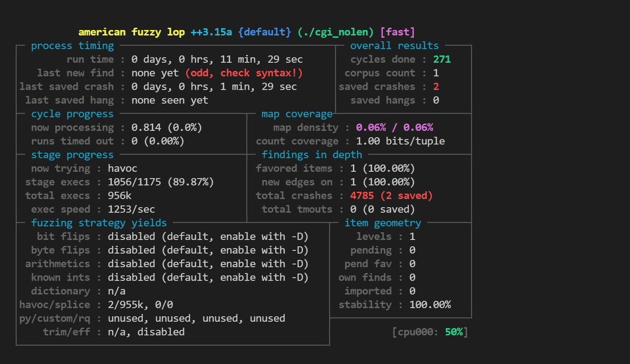Click the 'map coverage' section header
630x364 pixels.
297,114
